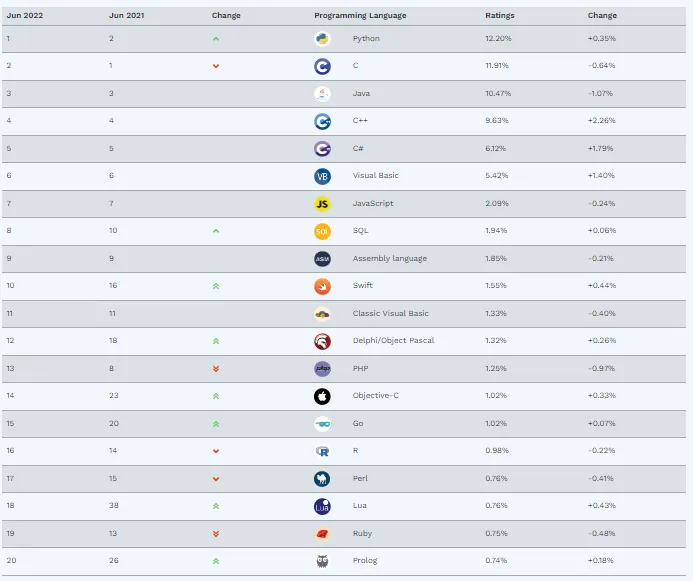Click the red down arrow in C row
The image size is (693, 581).
click(216, 66)
